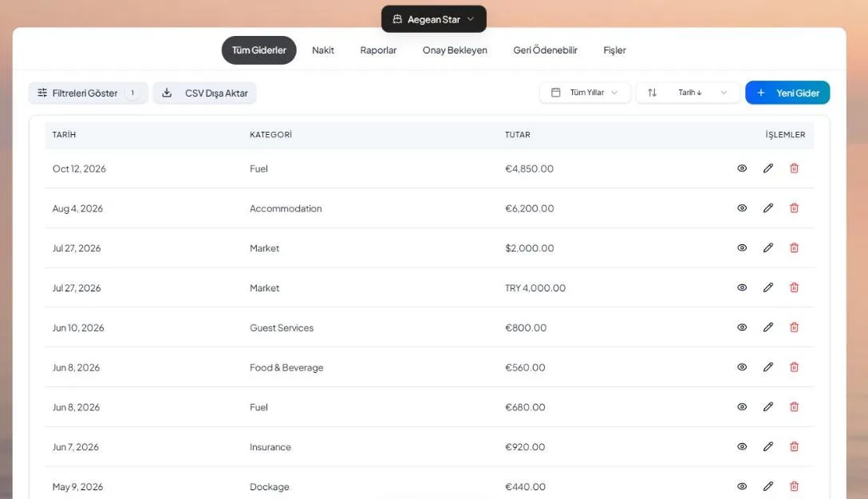Edit the Accommodation expense row

(767, 208)
